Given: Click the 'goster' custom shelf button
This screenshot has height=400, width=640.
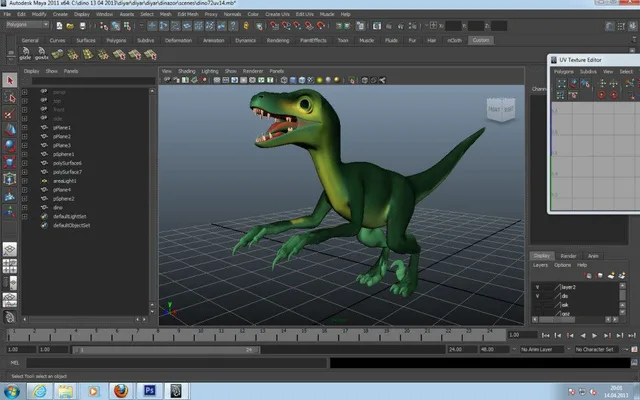Looking at the screenshot, I should click(x=41, y=53).
